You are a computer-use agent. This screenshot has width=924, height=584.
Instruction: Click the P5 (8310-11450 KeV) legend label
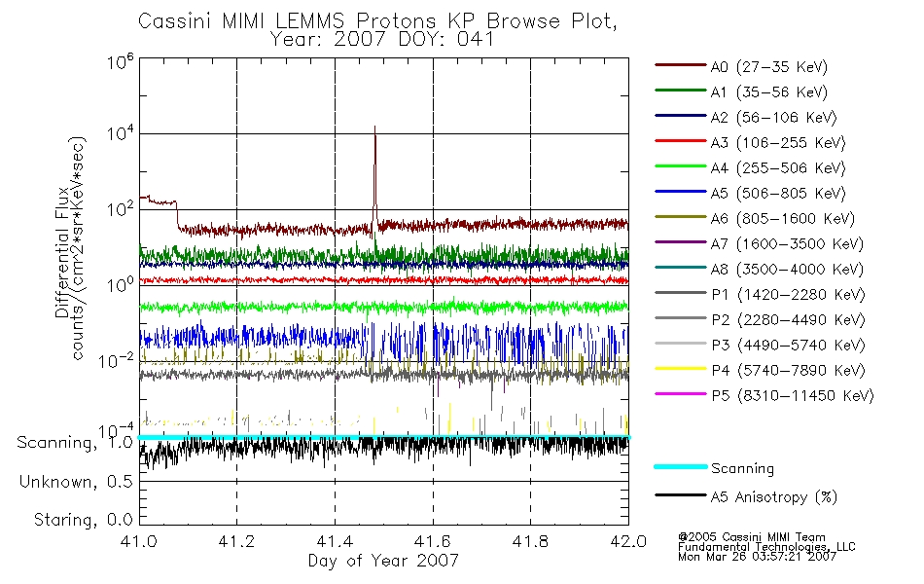[793, 396]
